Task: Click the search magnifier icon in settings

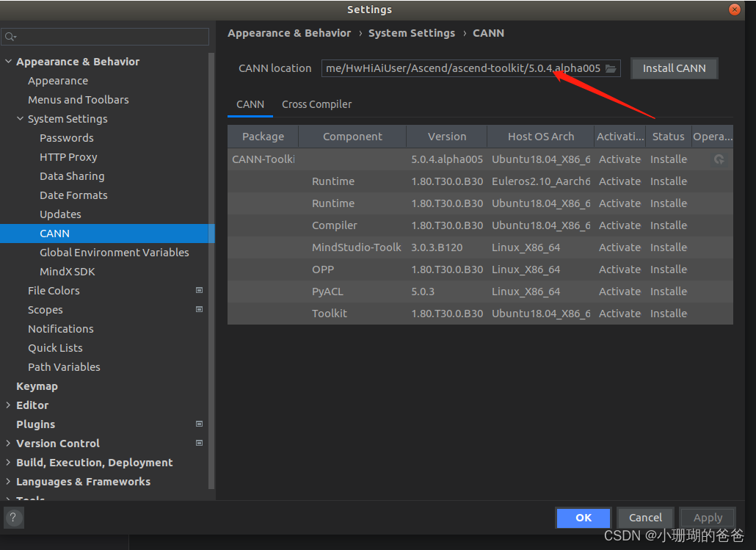Action: 10,37
